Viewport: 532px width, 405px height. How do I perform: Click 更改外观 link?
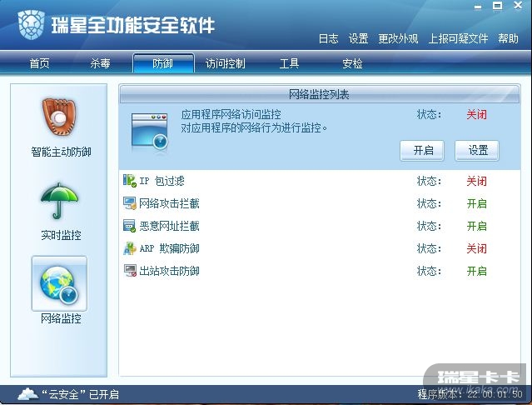click(398, 38)
